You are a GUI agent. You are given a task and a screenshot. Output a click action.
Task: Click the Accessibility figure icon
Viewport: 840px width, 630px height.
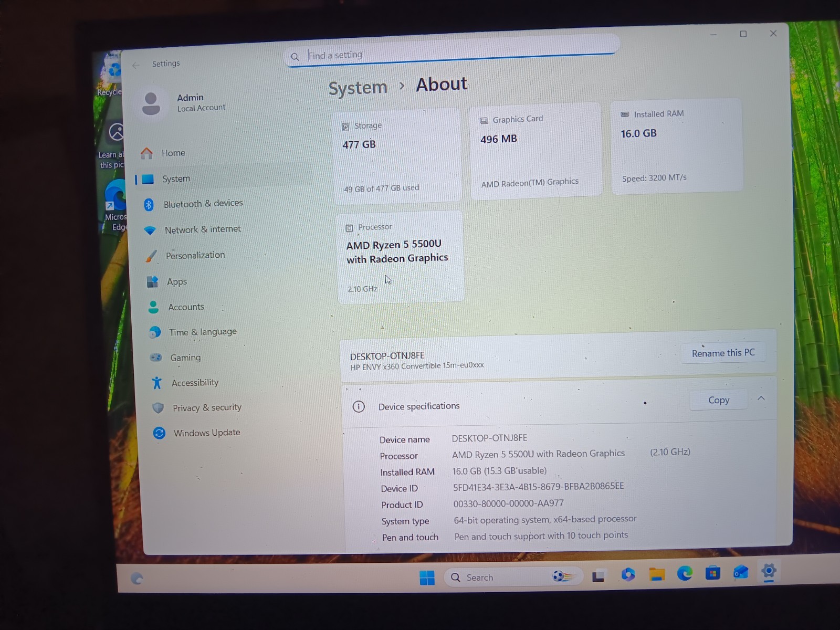coord(156,383)
